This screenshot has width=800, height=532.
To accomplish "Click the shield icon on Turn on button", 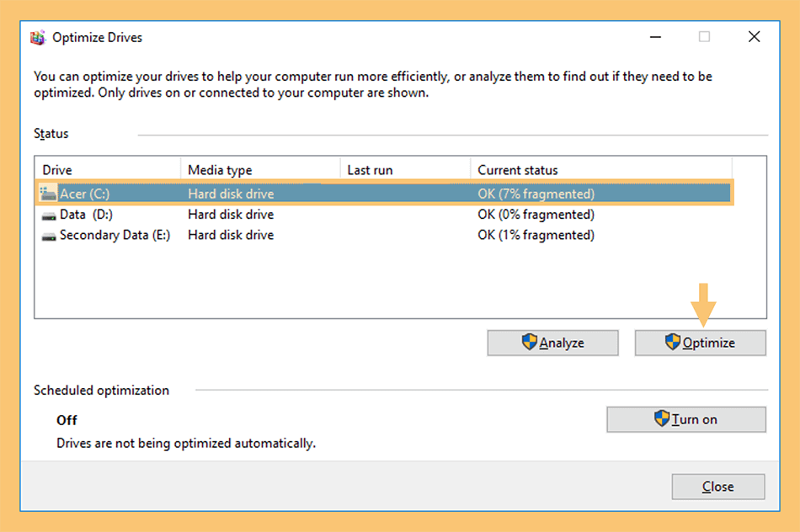I will point(662,418).
